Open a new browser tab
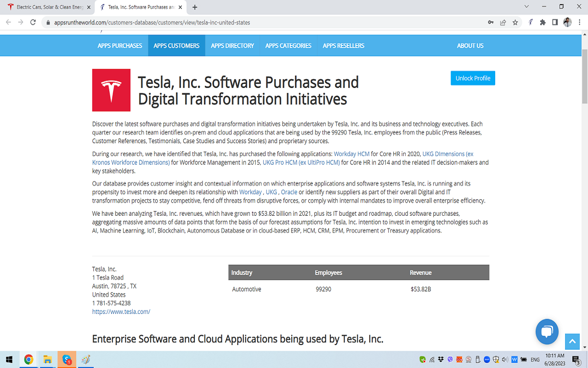The image size is (588, 368). tap(195, 7)
